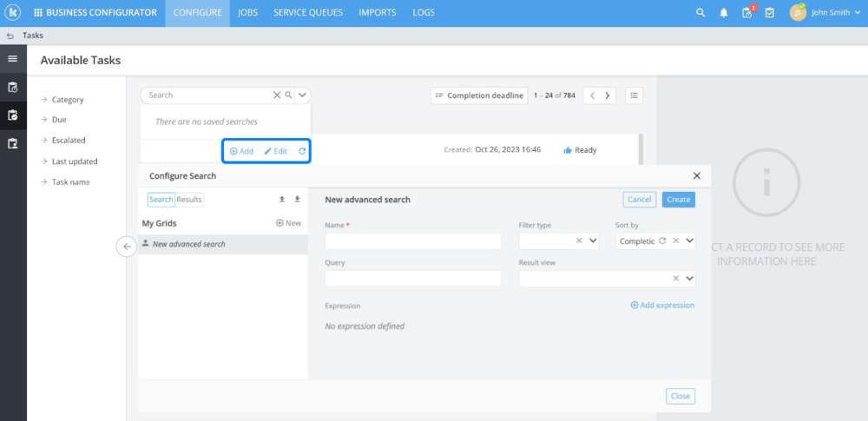This screenshot has width=868, height=421.
Task: Click Create button
Action: pyautogui.click(x=679, y=200)
